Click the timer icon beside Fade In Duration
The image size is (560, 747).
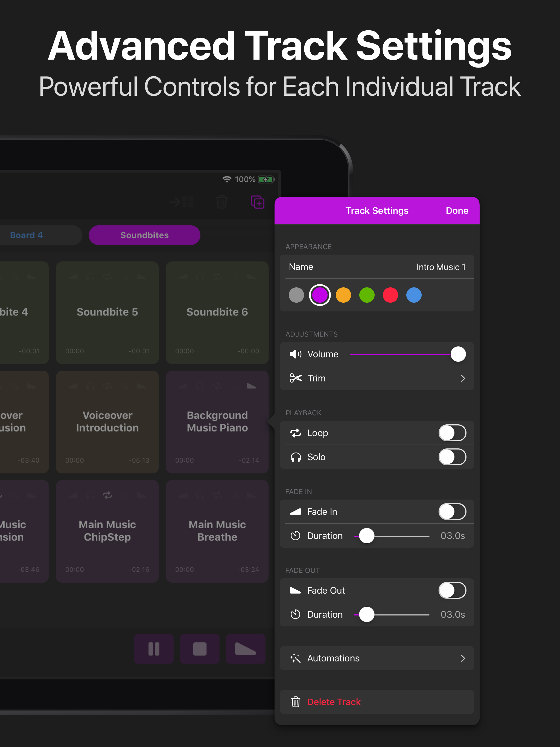pos(295,536)
